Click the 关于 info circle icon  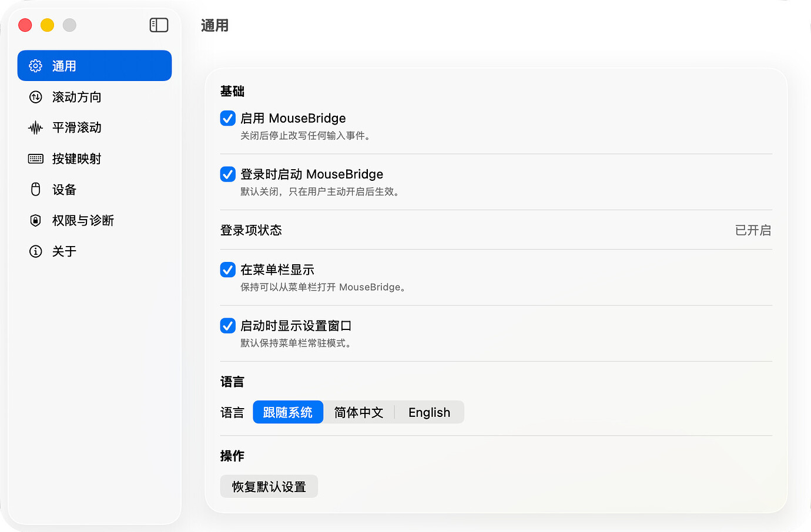(x=36, y=251)
